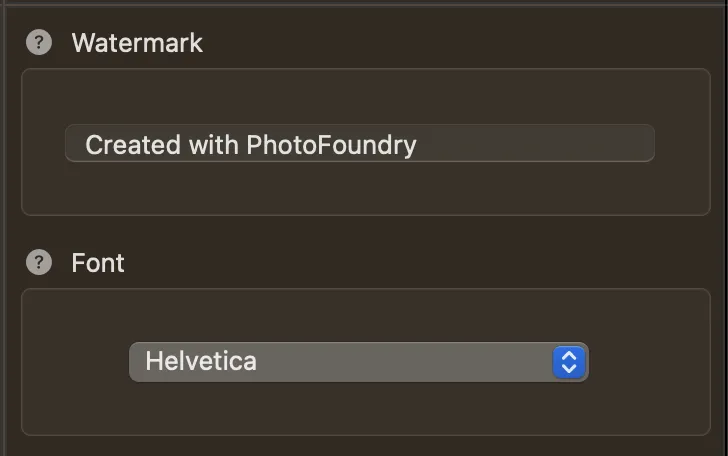
Task: Click empty area inside Font group box
Action: (x=365, y=412)
